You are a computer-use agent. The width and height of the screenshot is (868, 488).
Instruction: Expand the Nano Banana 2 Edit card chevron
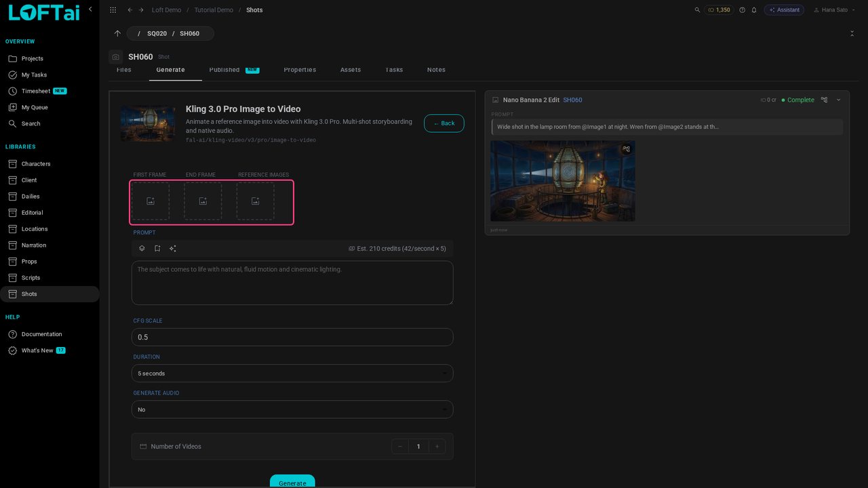point(838,100)
